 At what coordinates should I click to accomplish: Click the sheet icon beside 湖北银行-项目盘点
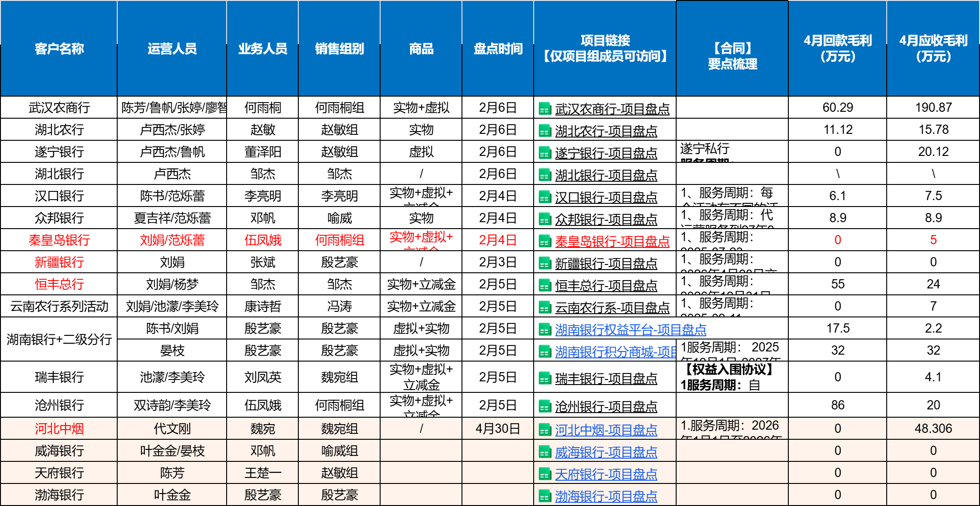pos(545,175)
